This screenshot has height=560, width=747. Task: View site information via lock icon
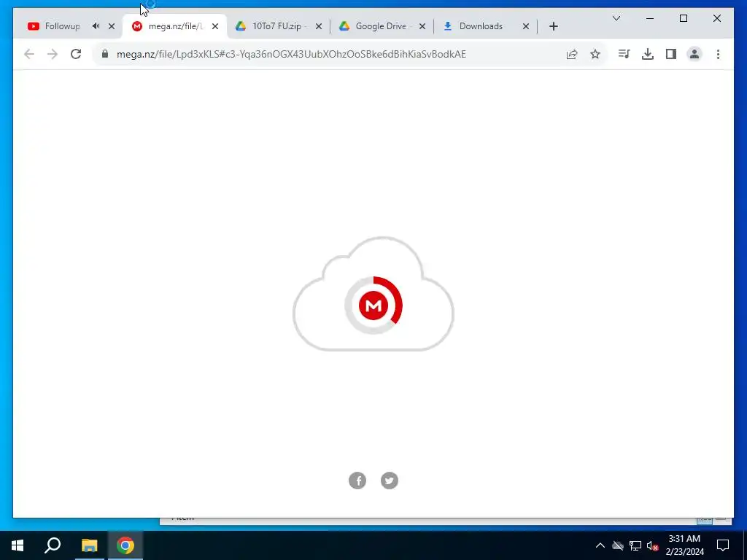[x=105, y=54]
